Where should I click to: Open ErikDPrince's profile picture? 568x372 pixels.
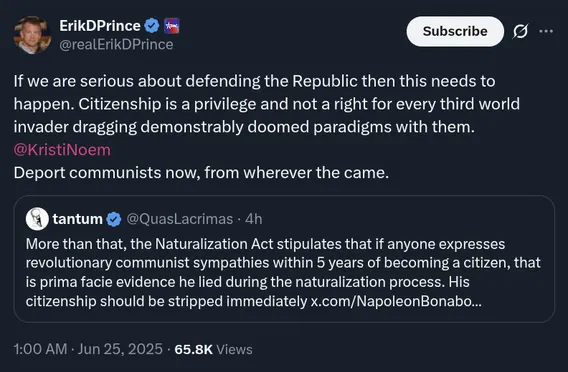point(32,35)
